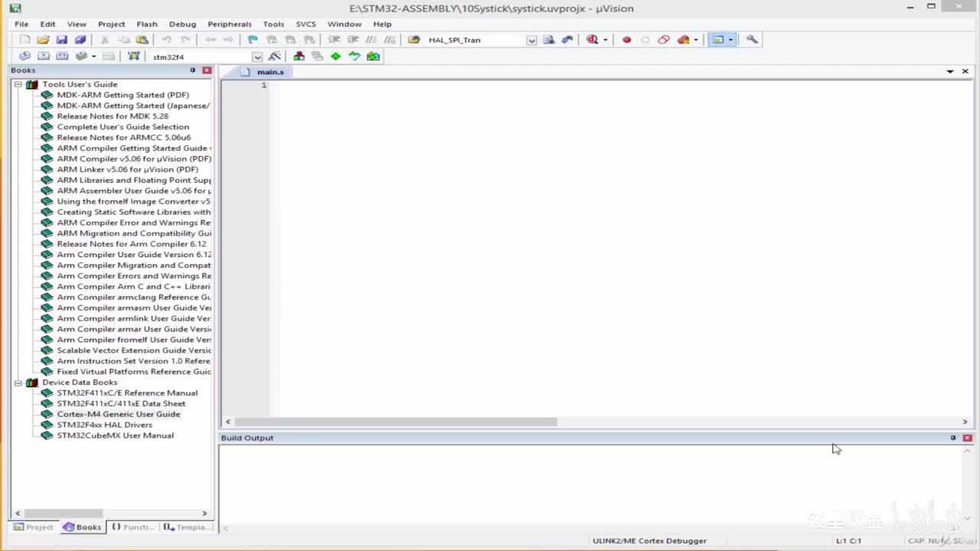This screenshot has height=551, width=980.
Task: Toggle a bookmark with the flag icon
Action: click(253, 40)
